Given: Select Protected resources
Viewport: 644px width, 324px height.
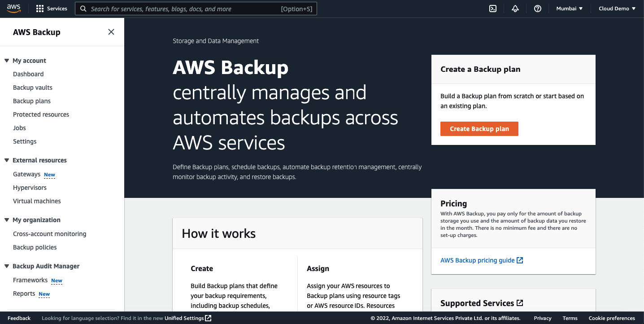Looking at the screenshot, I should tap(41, 114).
